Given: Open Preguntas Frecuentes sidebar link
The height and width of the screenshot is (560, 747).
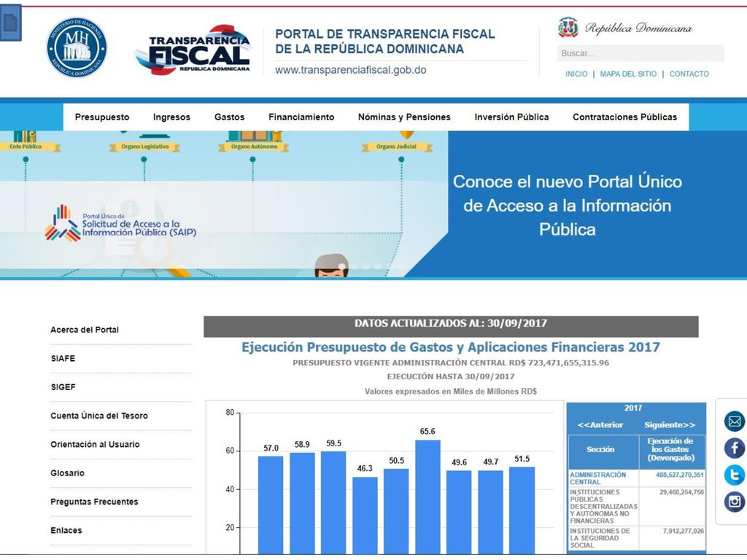Looking at the screenshot, I should click(x=94, y=502).
